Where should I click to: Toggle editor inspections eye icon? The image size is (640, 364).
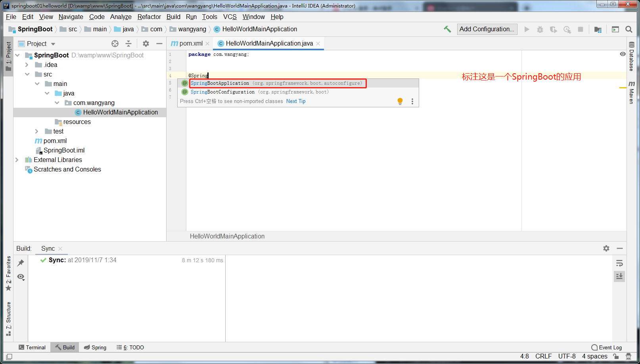pos(623,54)
